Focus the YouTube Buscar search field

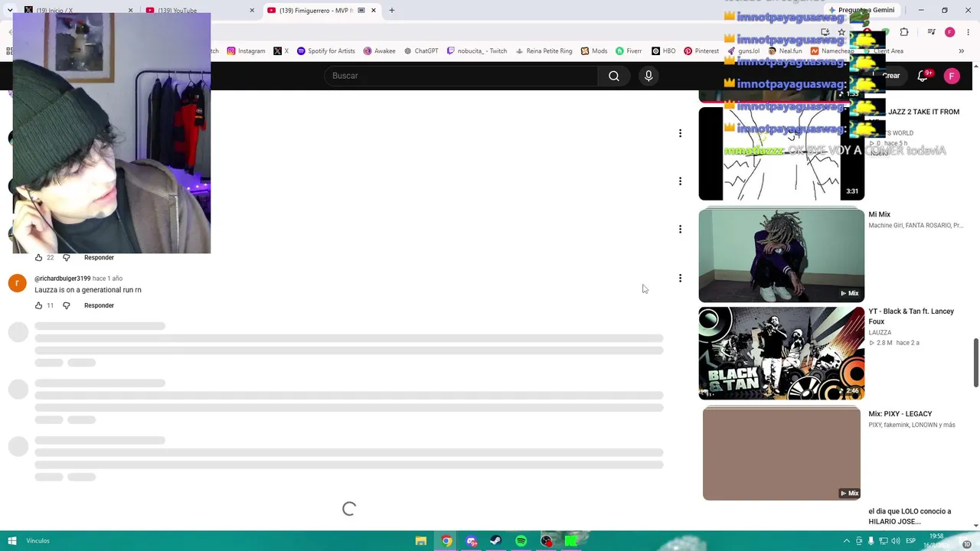point(461,76)
